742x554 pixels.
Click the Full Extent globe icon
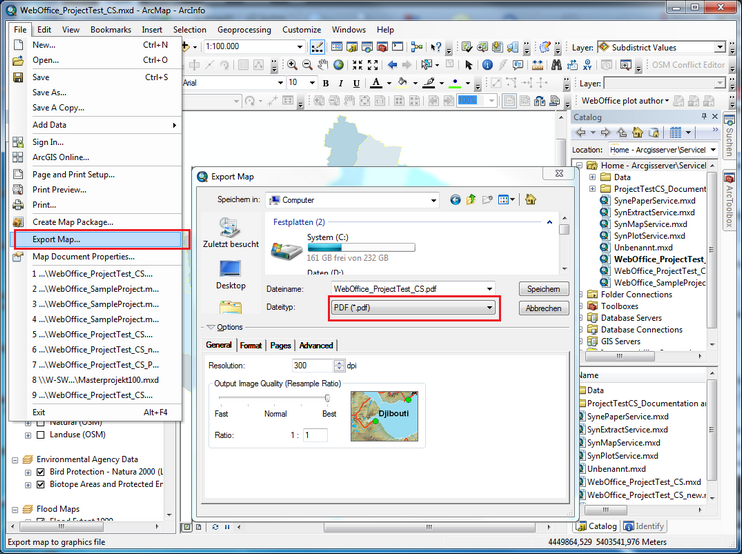(x=338, y=65)
